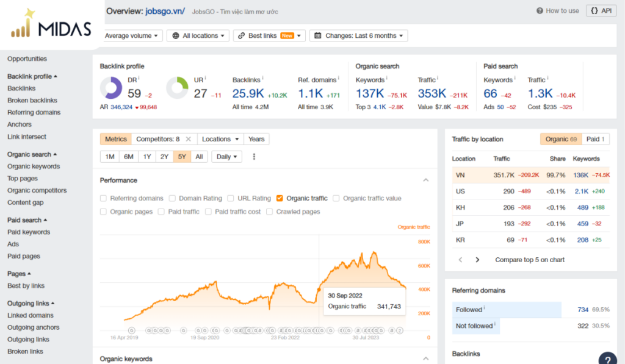Enable Organic traffic value checkbox

click(x=336, y=198)
